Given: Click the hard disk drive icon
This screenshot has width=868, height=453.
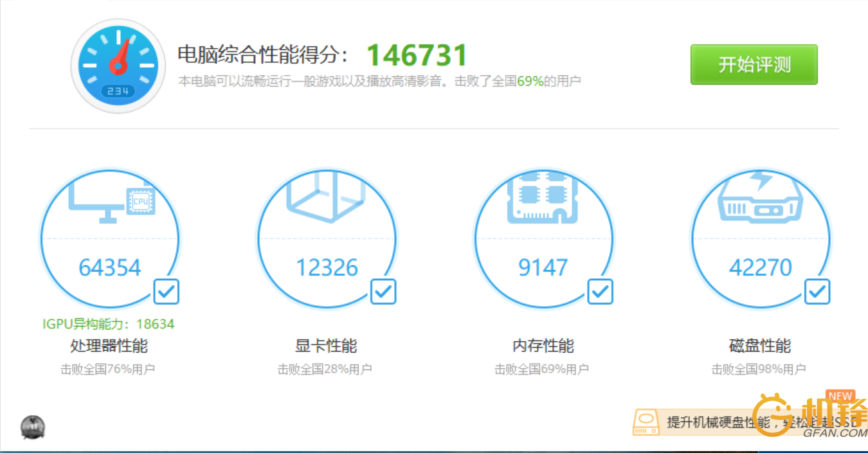Looking at the screenshot, I should [x=760, y=197].
